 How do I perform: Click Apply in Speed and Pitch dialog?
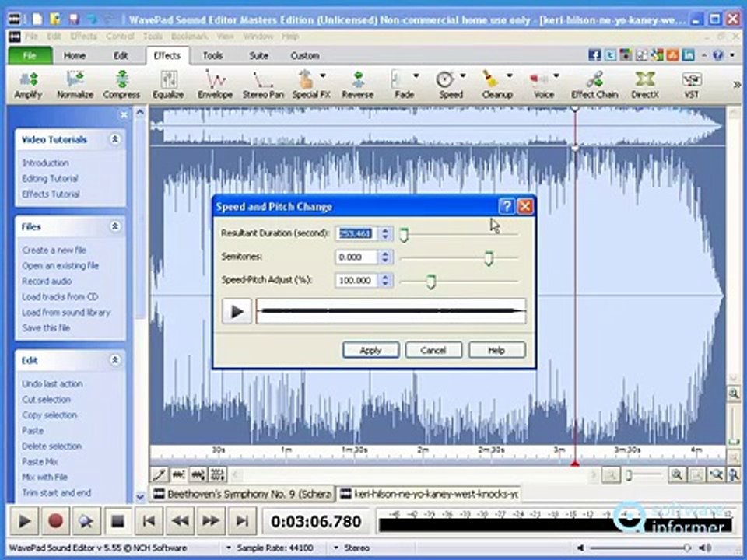370,350
